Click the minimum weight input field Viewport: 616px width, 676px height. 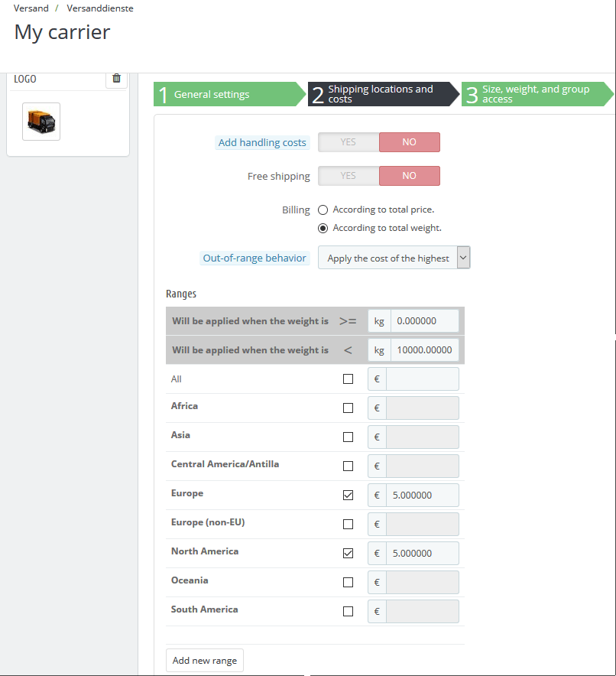click(x=424, y=320)
